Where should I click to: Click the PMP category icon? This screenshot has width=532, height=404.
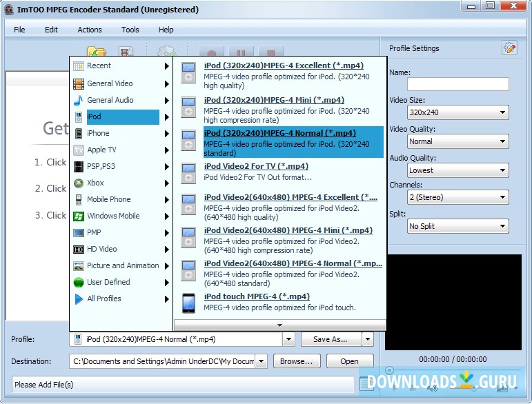79,233
